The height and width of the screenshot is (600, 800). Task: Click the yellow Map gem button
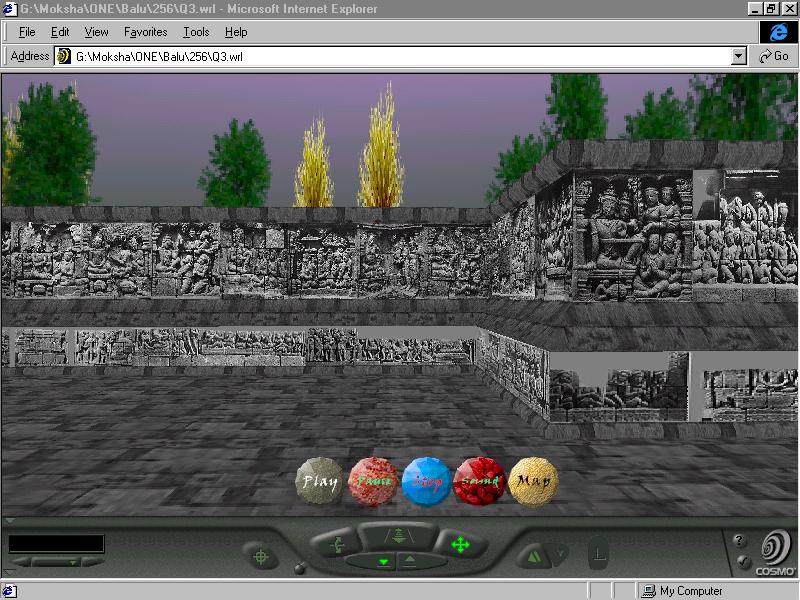[x=533, y=481]
